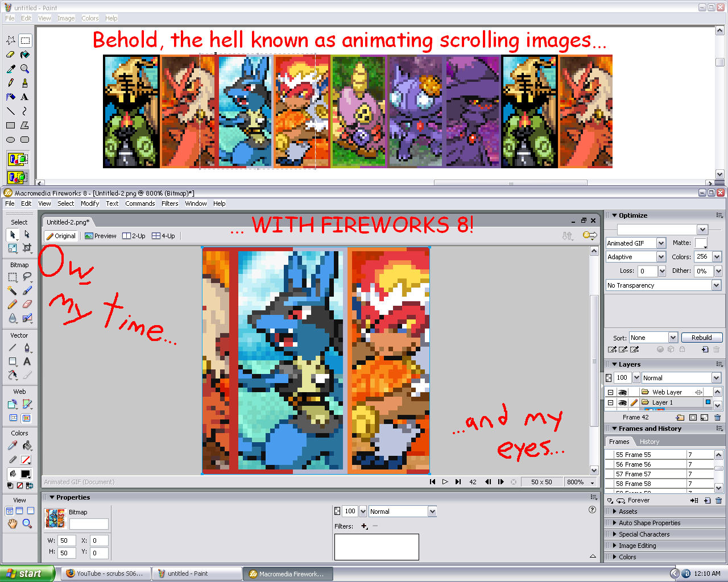728x582 pixels.
Task: Select the Text tool in Paint toolbox
Action: click(x=24, y=97)
